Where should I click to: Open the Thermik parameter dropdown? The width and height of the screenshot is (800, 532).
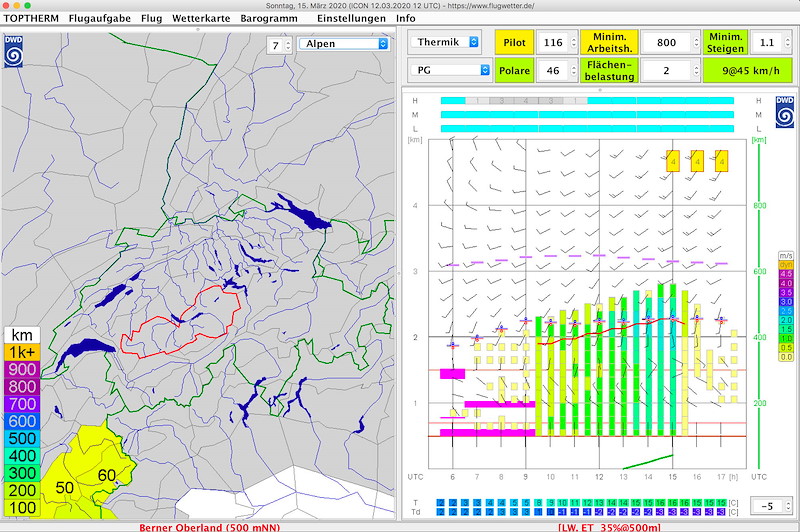coord(445,42)
